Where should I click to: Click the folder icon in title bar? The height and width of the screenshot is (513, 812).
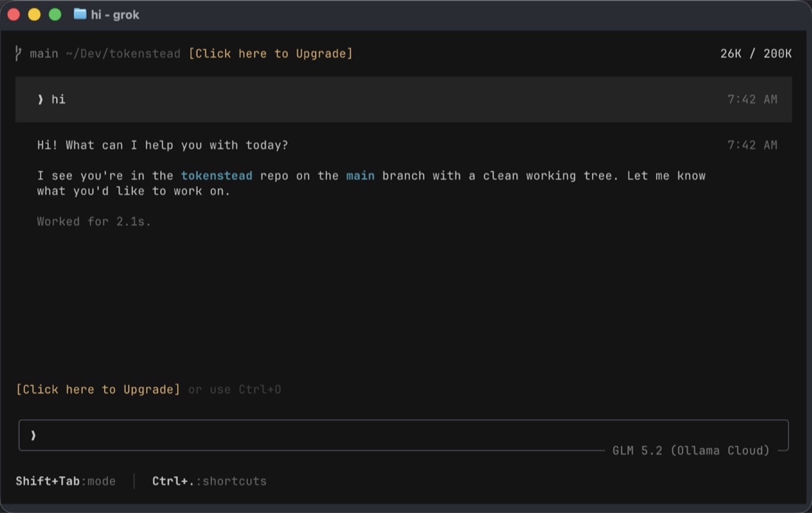click(80, 14)
